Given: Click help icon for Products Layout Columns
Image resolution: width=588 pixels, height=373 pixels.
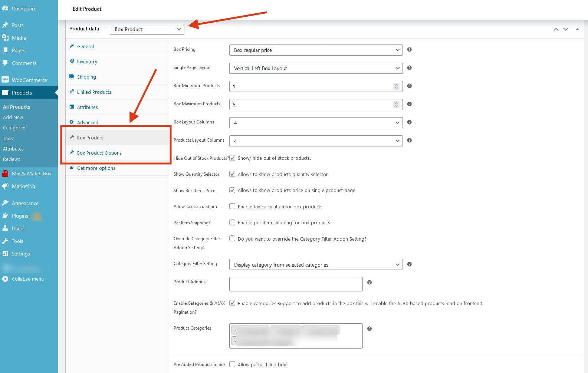Looking at the screenshot, I should (410, 141).
